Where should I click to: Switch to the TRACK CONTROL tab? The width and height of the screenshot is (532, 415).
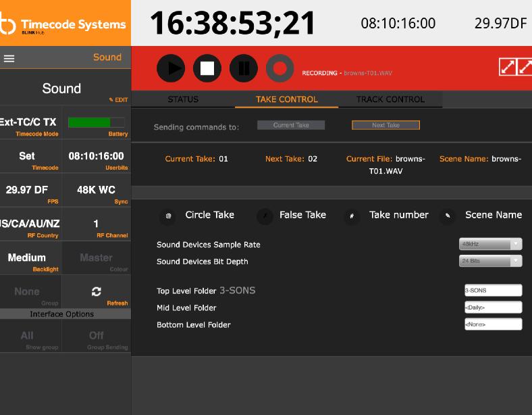click(x=390, y=99)
